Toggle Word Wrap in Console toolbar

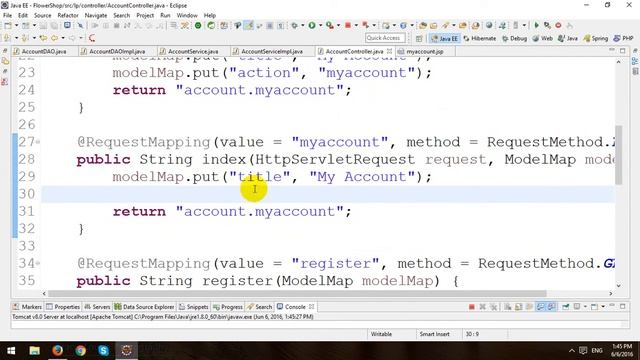pyautogui.click(x=529, y=307)
